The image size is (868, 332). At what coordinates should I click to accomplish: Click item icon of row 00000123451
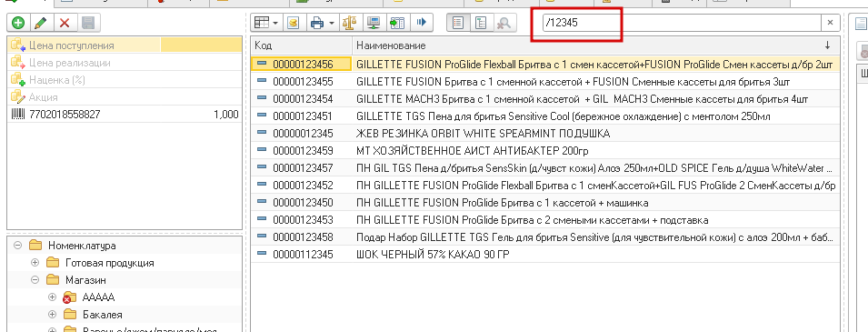[262, 116]
